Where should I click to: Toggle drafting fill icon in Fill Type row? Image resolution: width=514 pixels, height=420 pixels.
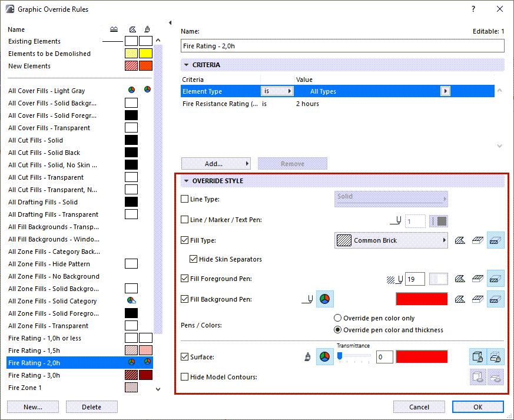click(x=495, y=240)
